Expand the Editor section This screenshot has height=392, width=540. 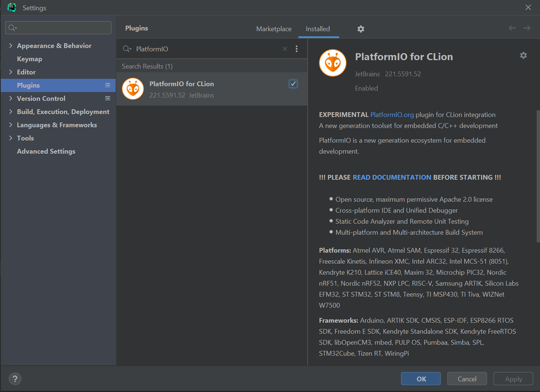[x=11, y=72]
